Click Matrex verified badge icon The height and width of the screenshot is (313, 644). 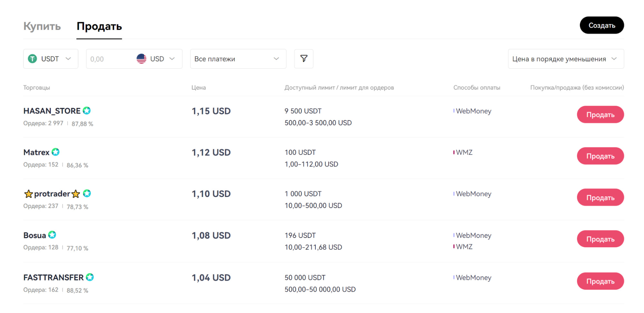(56, 152)
